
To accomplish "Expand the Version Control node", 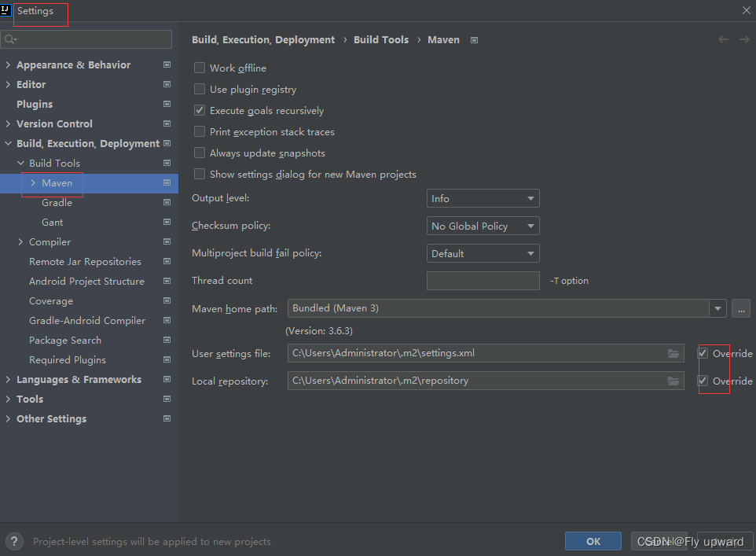I will 8,124.
